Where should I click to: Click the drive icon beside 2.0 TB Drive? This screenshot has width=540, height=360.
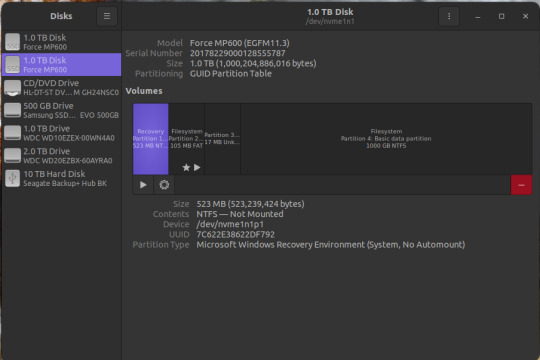click(13, 156)
